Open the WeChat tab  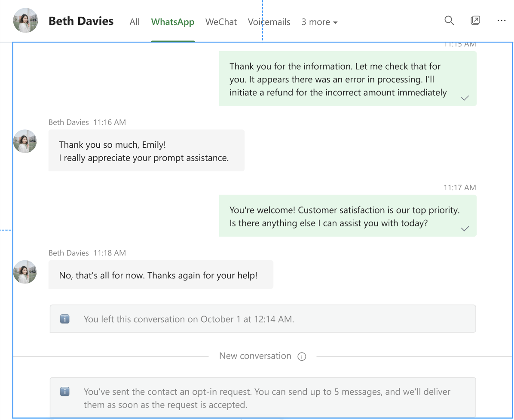(x=221, y=22)
